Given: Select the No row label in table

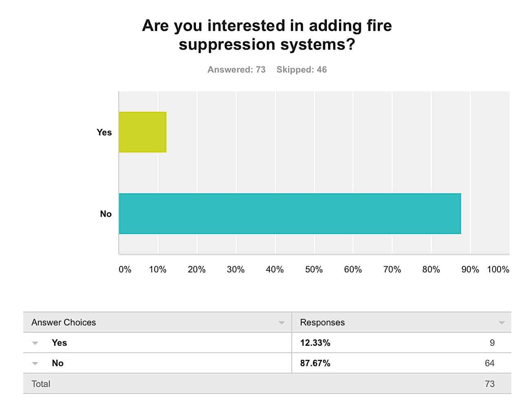Looking at the screenshot, I should click(58, 363).
